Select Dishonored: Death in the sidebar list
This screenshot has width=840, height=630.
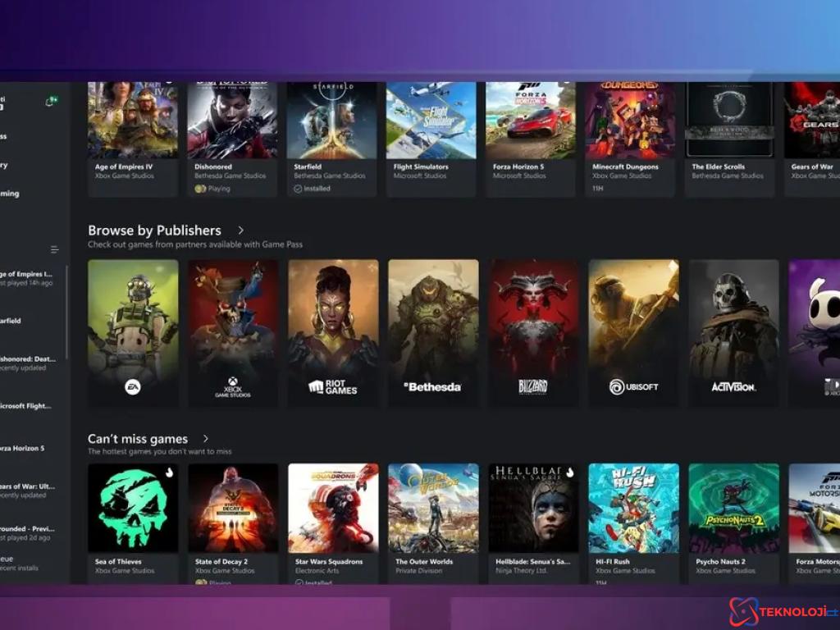point(30,363)
